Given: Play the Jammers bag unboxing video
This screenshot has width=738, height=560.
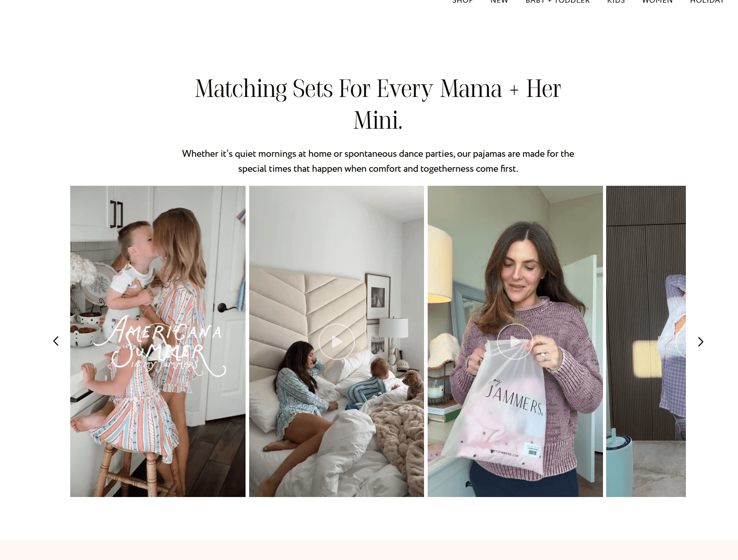Looking at the screenshot, I should (515, 342).
